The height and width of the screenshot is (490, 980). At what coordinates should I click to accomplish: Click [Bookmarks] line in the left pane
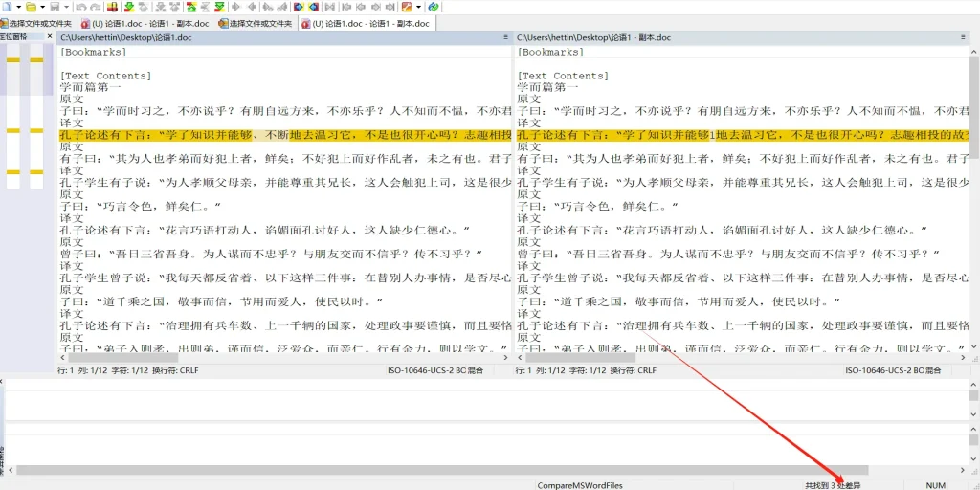(x=93, y=52)
